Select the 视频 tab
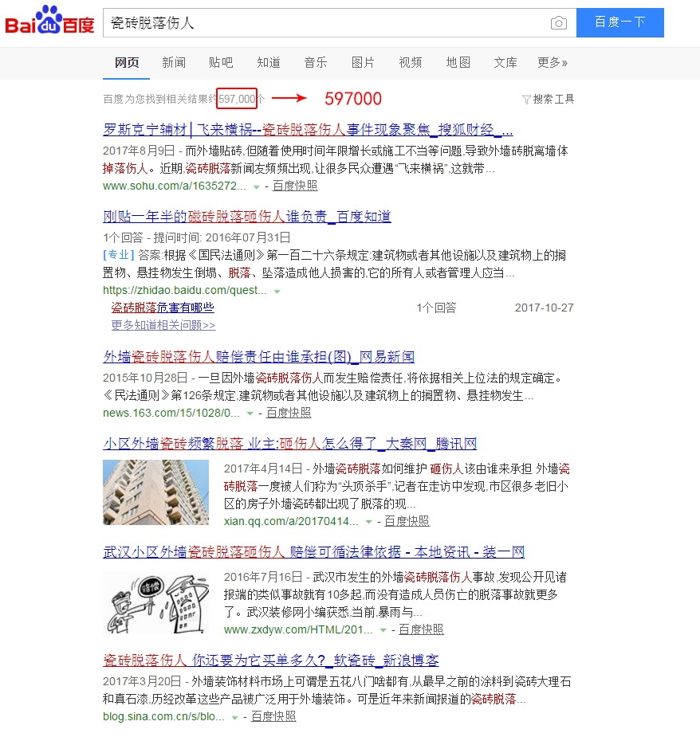 [x=411, y=62]
